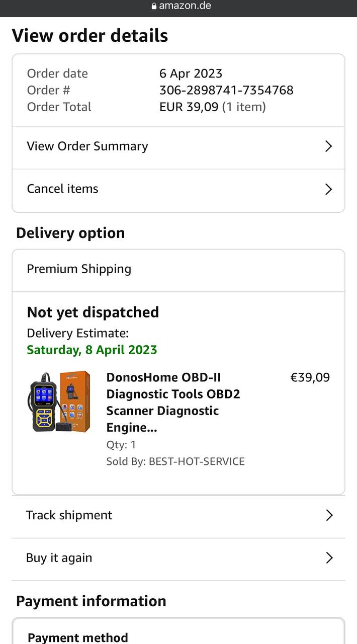Open Track shipment
This screenshot has height=644, width=357.
69,515
